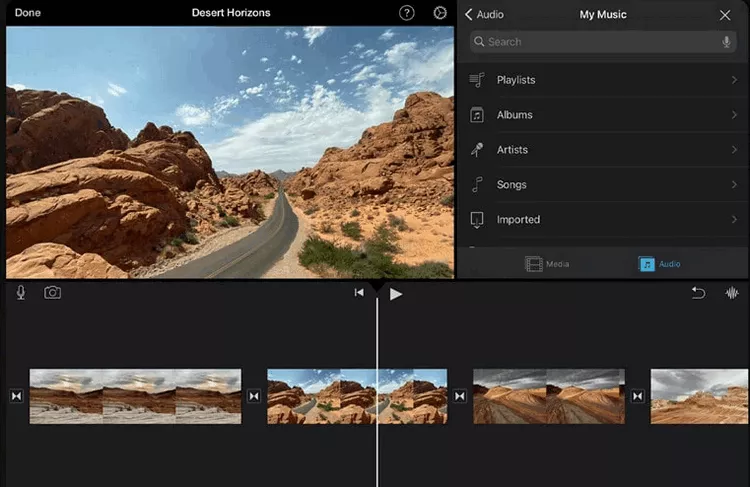Play the video preview
Image resolution: width=750 pixels, height=487 pixels.
tap(395, 294)
